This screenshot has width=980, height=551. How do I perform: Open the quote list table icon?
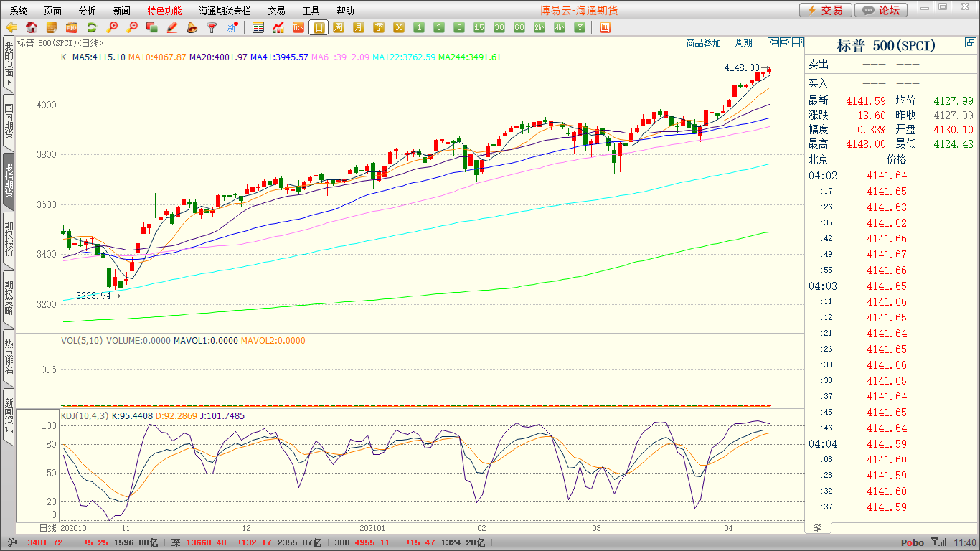pyautogui.click(x=258, y=27)
